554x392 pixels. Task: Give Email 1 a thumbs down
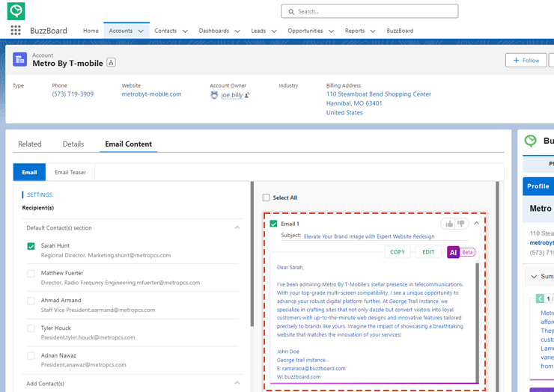pyautogui.click(x=461, y=224)
